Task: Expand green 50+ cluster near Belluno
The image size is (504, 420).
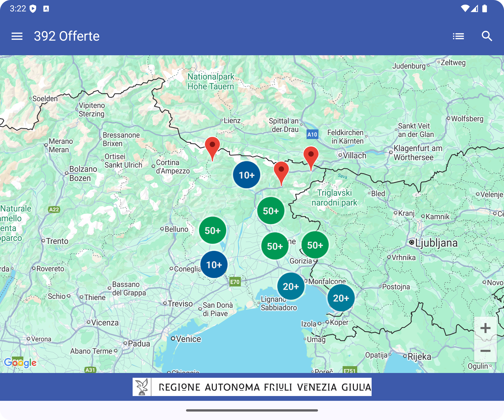Action: pos(213,230)
